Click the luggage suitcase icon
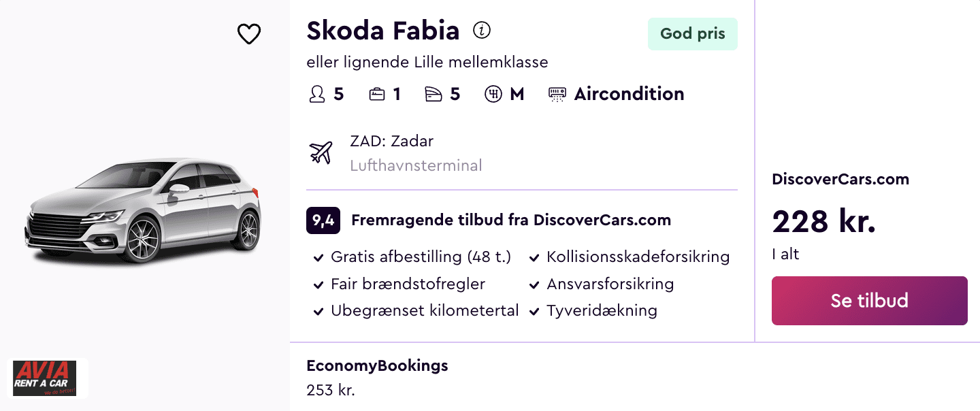 click(377, 94)
